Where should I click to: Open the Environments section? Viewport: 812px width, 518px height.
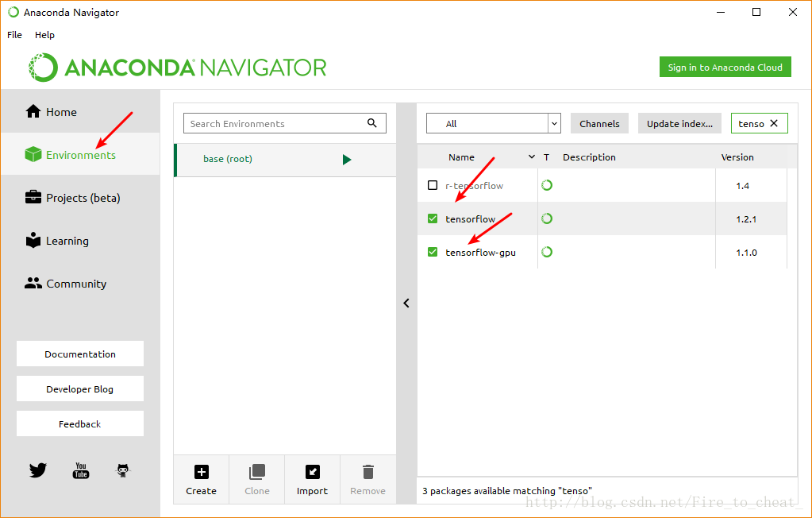point(80,154)
